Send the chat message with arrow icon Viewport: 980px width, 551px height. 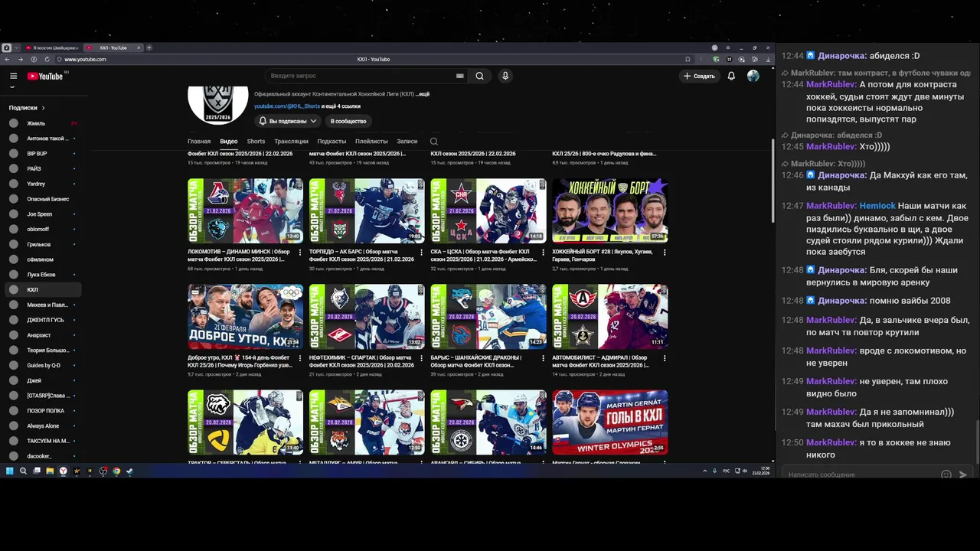tap(963, 474)
